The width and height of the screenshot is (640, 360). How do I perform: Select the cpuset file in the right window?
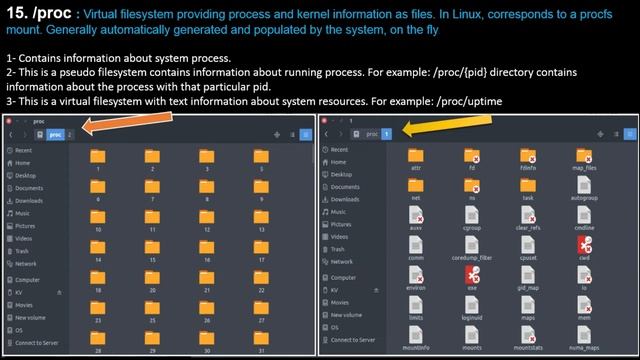pos(528,245)
